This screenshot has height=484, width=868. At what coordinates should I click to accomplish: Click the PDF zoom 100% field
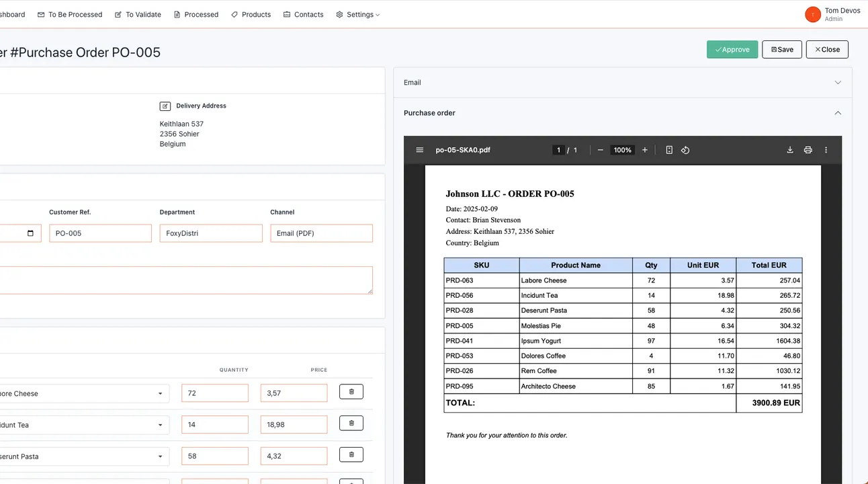pos(623,150)
